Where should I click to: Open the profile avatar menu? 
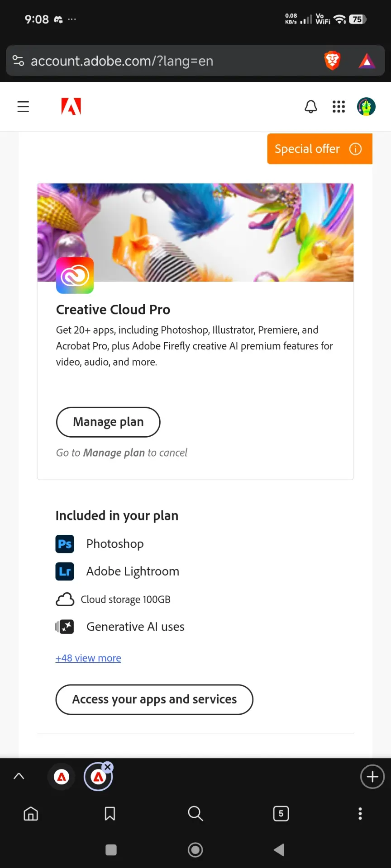[x=366, y=107]
